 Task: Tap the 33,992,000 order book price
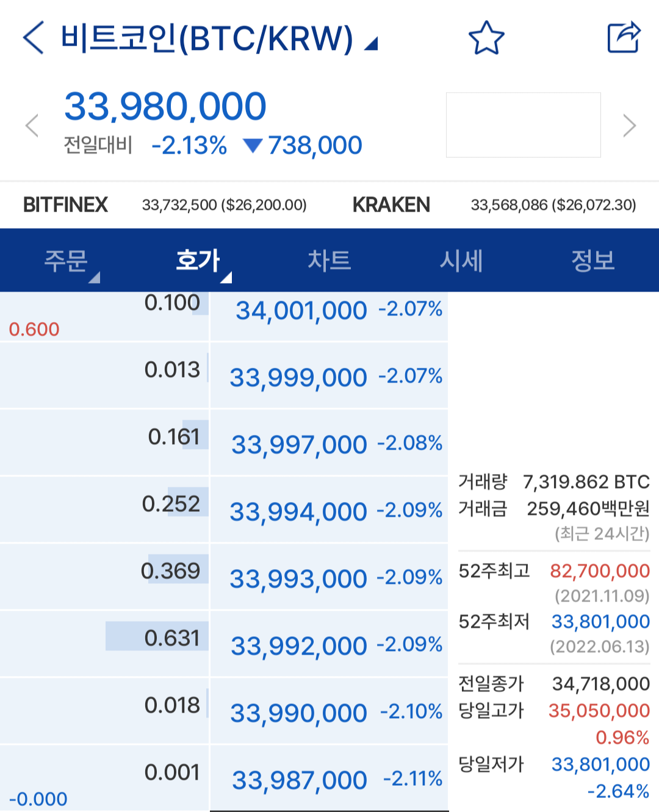point(299,646)
